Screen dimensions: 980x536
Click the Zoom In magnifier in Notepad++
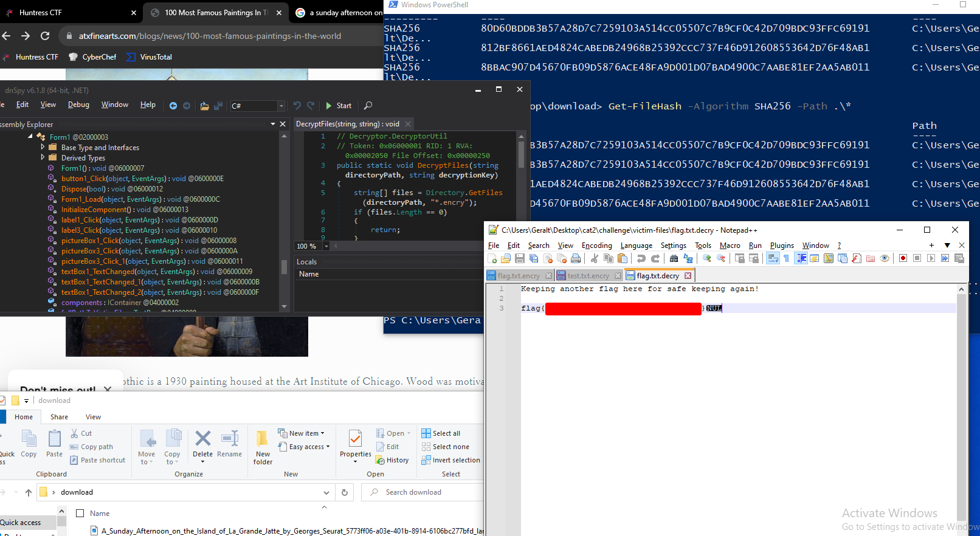coord(706,258)
